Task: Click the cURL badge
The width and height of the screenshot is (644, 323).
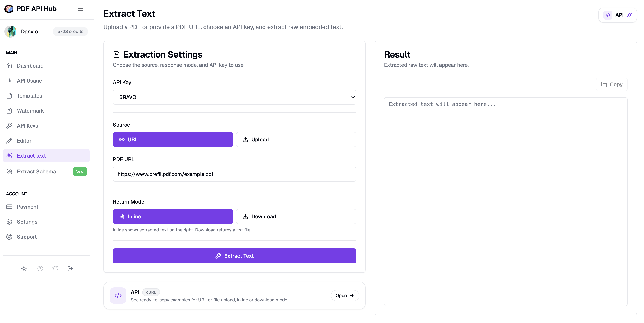Action: pyautogui.click(x=151, y=292)
